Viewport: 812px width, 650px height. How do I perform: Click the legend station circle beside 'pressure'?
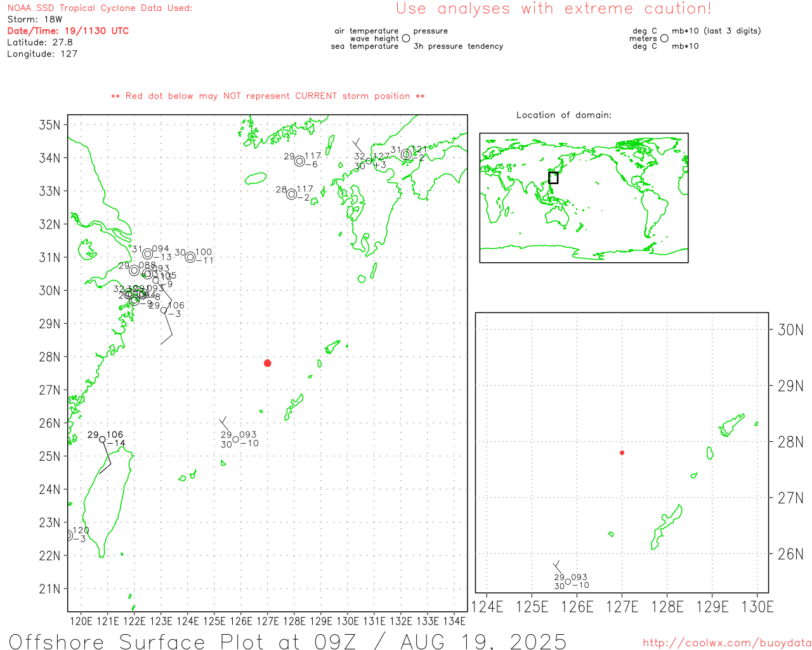coord(406,38)
